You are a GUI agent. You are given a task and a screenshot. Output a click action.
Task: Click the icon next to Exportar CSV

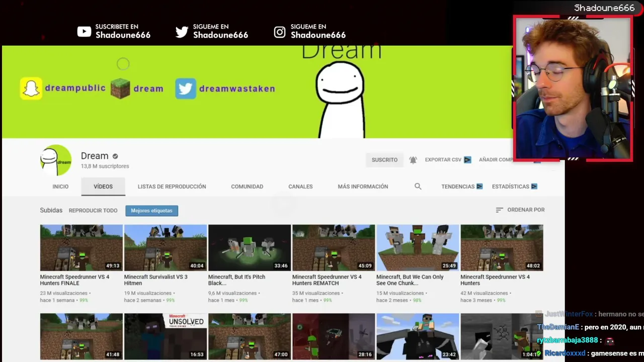coord(467,160)
